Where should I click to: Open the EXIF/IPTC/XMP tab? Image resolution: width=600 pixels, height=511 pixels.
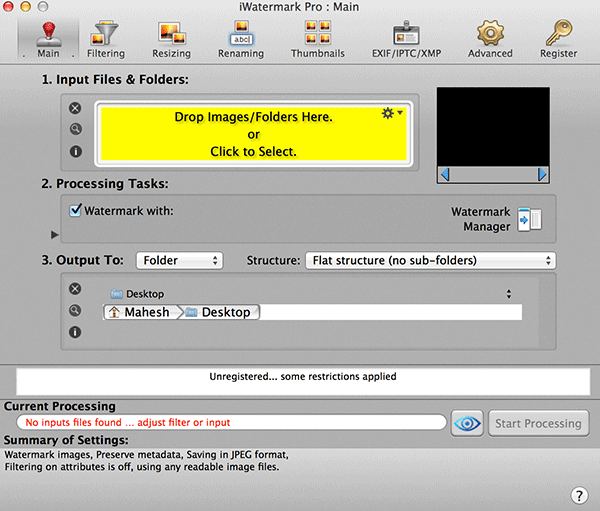406,39
